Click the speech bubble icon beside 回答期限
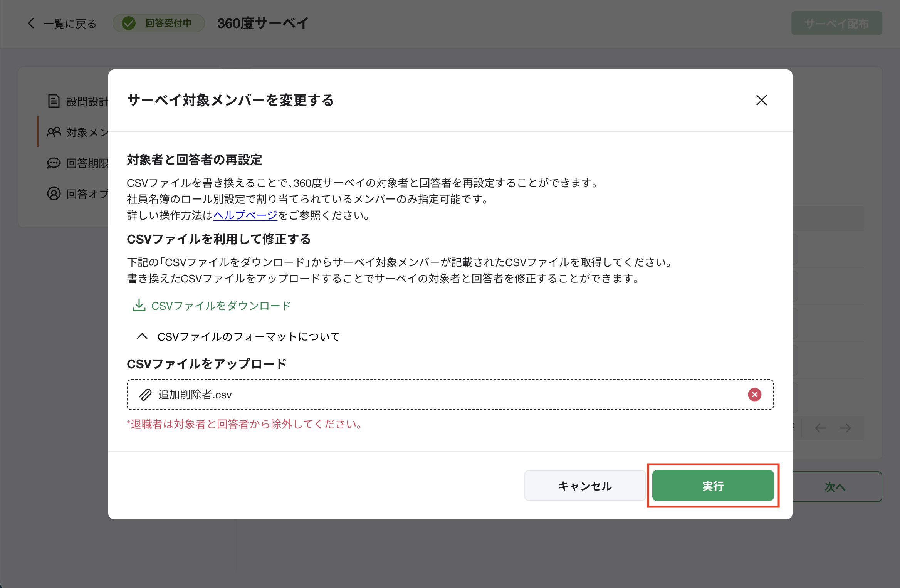This screenshot has width=900, height=588. (53, 163)
